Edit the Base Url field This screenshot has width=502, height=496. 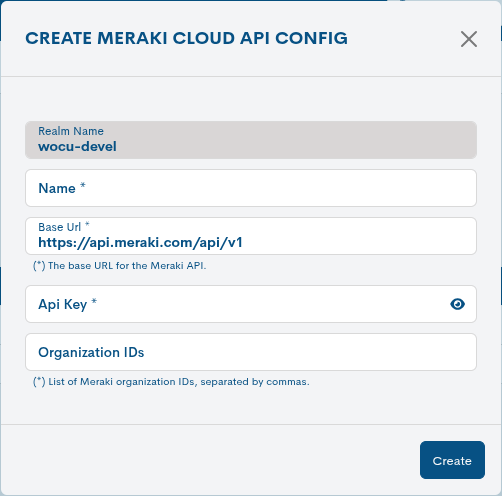point(251,236)
